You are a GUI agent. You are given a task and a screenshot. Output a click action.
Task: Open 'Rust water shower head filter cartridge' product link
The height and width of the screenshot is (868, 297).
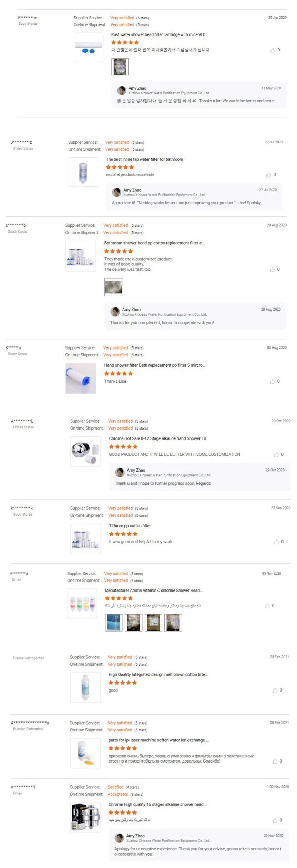tap(159, 35)
